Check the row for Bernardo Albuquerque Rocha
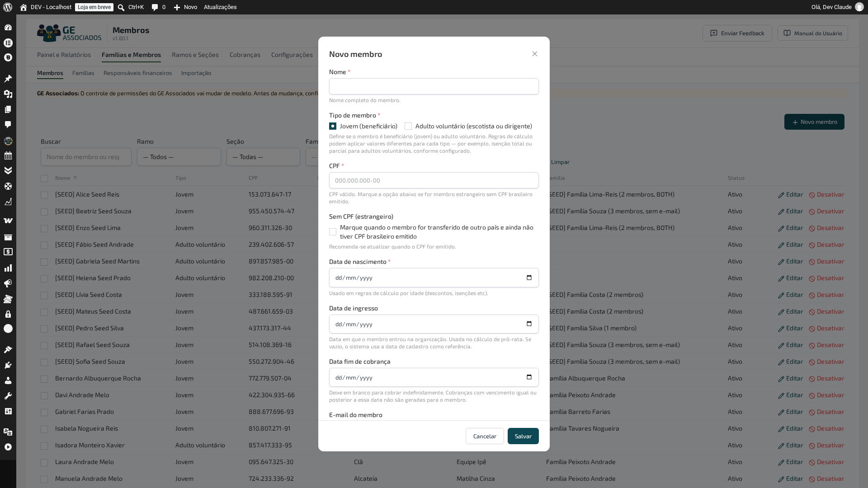868x488 pixels. tap(44, 379)
